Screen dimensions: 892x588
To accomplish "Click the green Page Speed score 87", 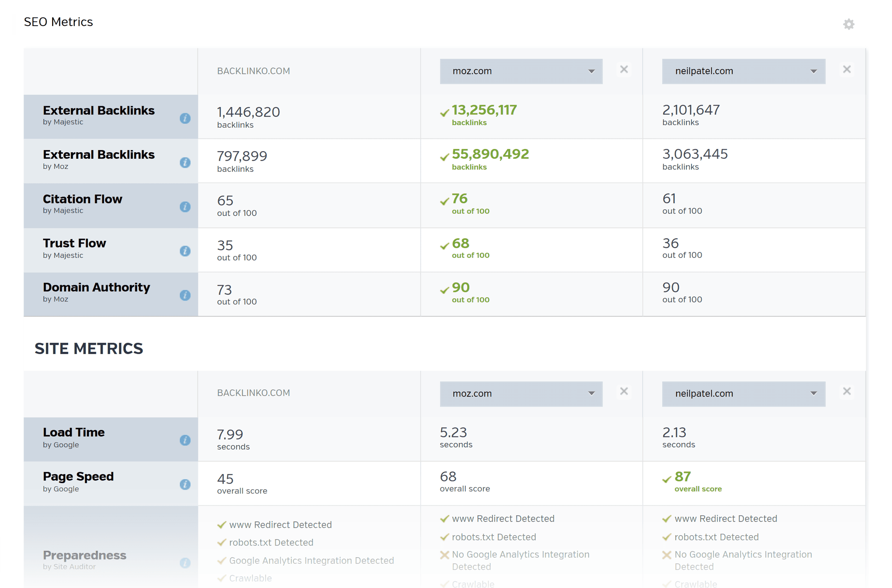I will coord(682,477).
